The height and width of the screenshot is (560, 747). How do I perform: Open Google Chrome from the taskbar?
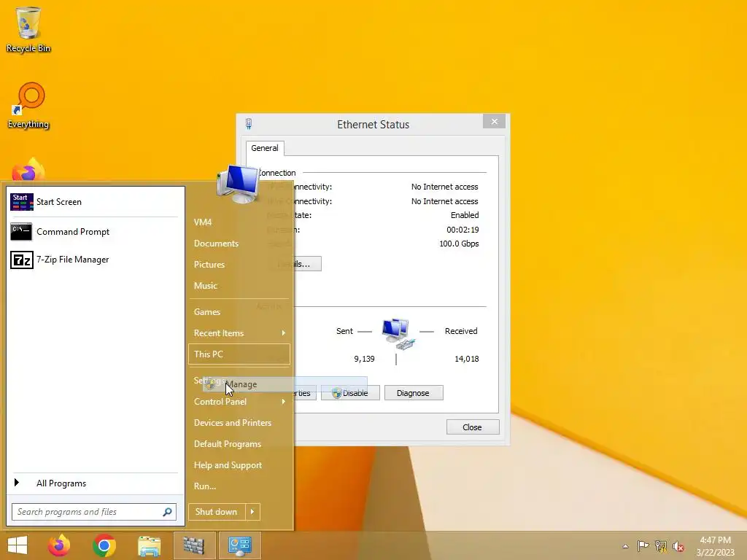(x=104, y=545)
